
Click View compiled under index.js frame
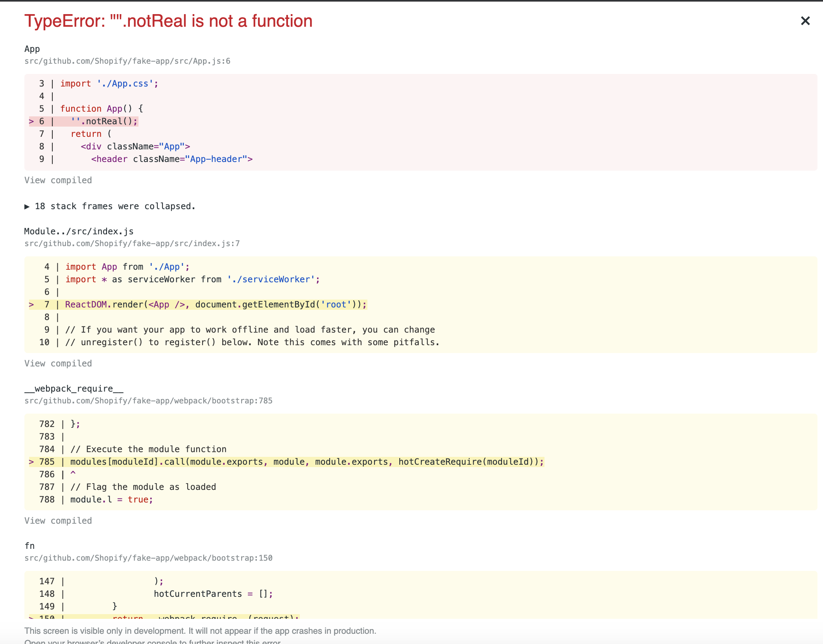click(58, 363)
